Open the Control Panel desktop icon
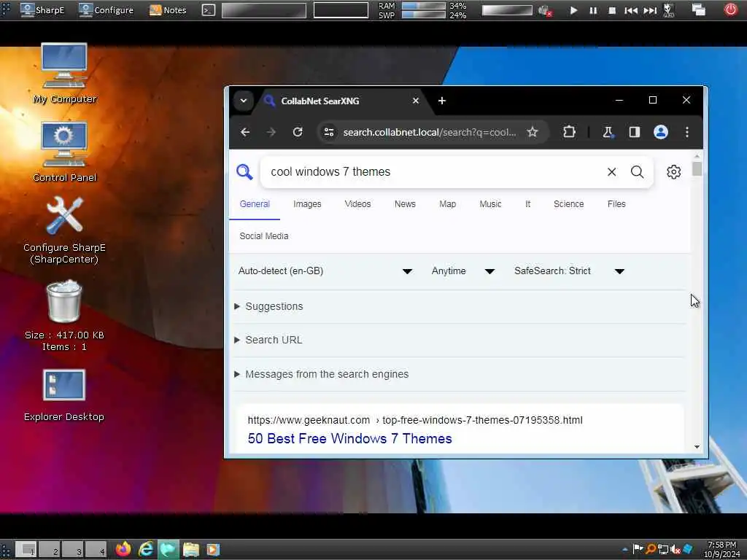This screenshot has width=747, height=560. (x=64, y=152)
